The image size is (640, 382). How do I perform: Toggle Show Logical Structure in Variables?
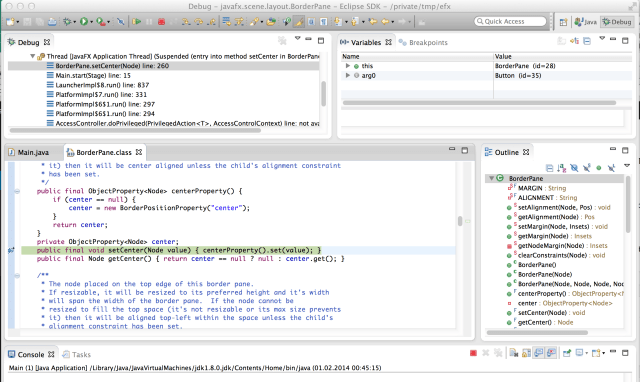point(574,41)
